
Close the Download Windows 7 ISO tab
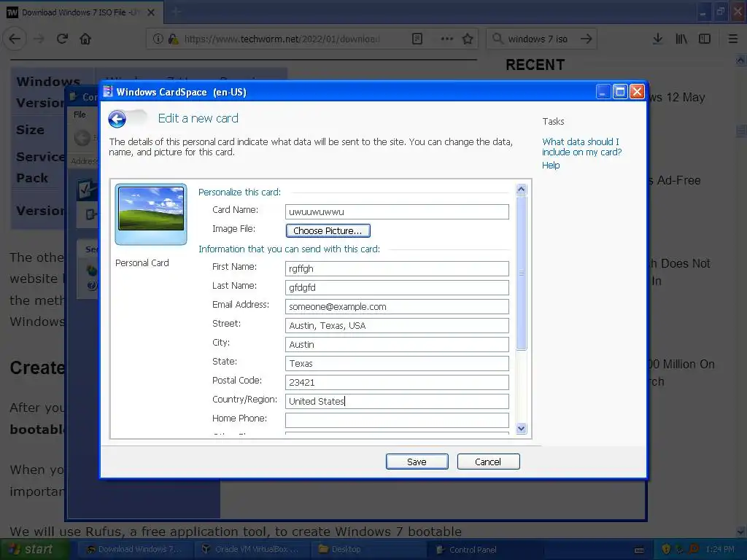click(151, 12)
